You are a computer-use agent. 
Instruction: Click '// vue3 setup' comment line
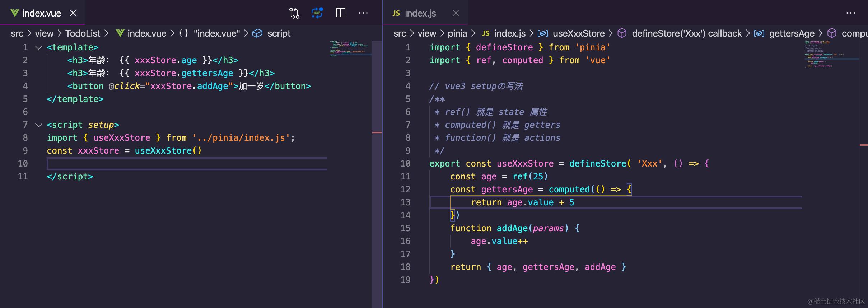click(476, 86)
